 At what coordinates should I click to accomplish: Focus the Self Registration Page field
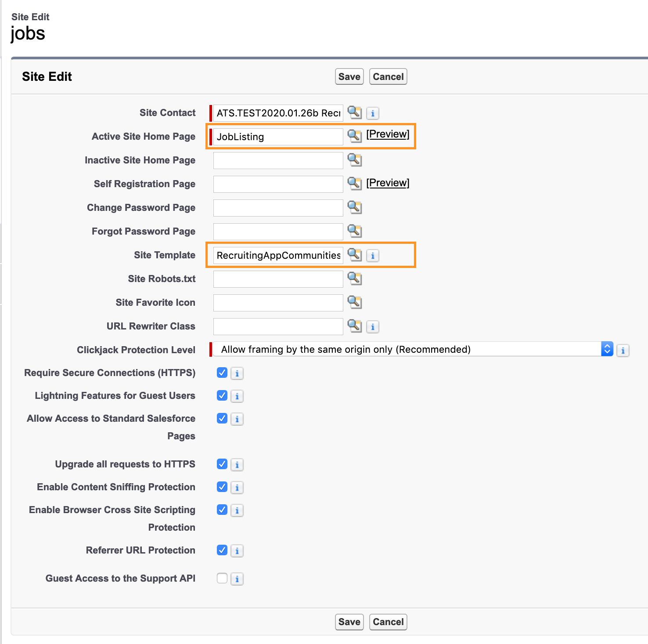pos(278,184)
